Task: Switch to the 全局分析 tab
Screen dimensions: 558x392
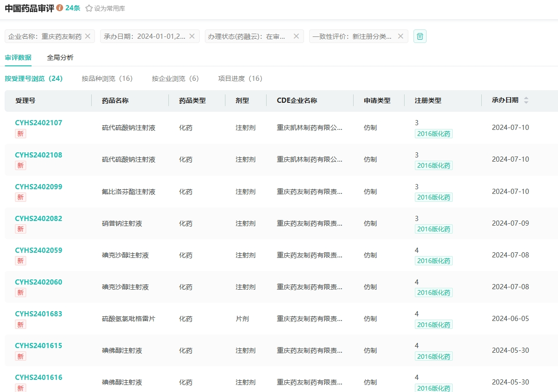Action: click(x=60, y=58)
